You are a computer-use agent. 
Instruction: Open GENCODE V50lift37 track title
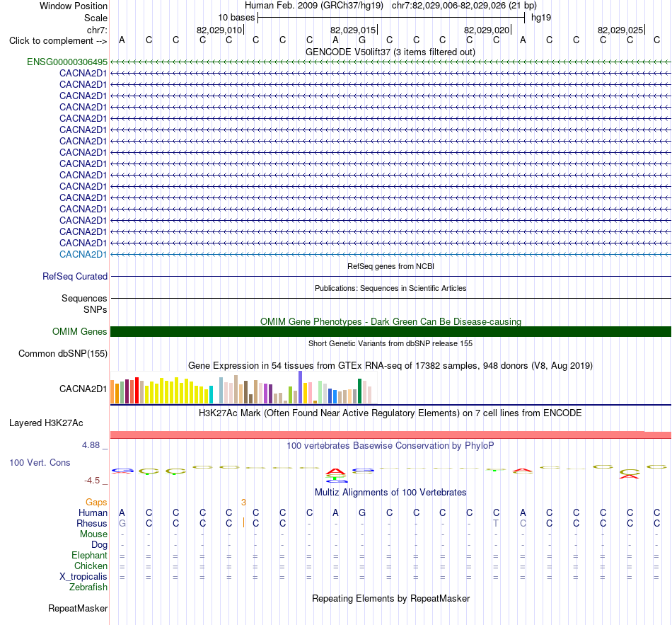390,52
